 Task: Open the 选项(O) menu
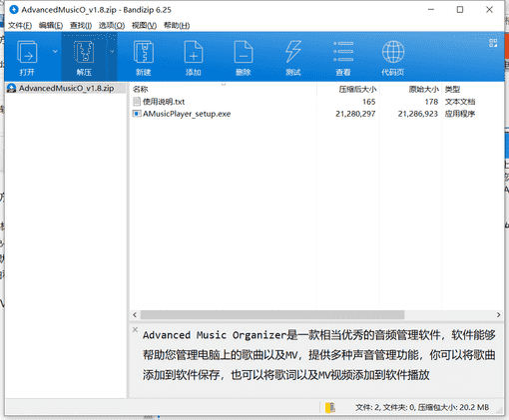point(112,25)
